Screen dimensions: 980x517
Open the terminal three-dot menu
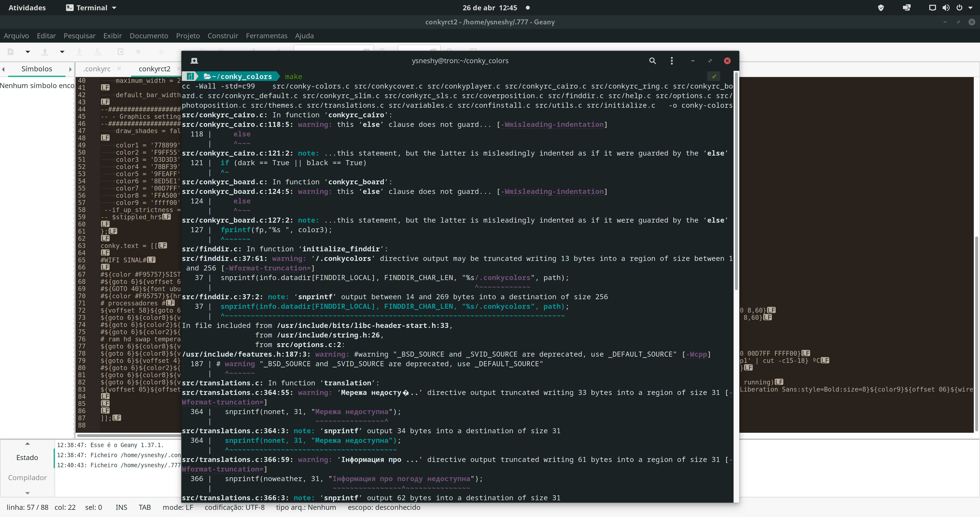pyautogui.click(x=672, y=61)
